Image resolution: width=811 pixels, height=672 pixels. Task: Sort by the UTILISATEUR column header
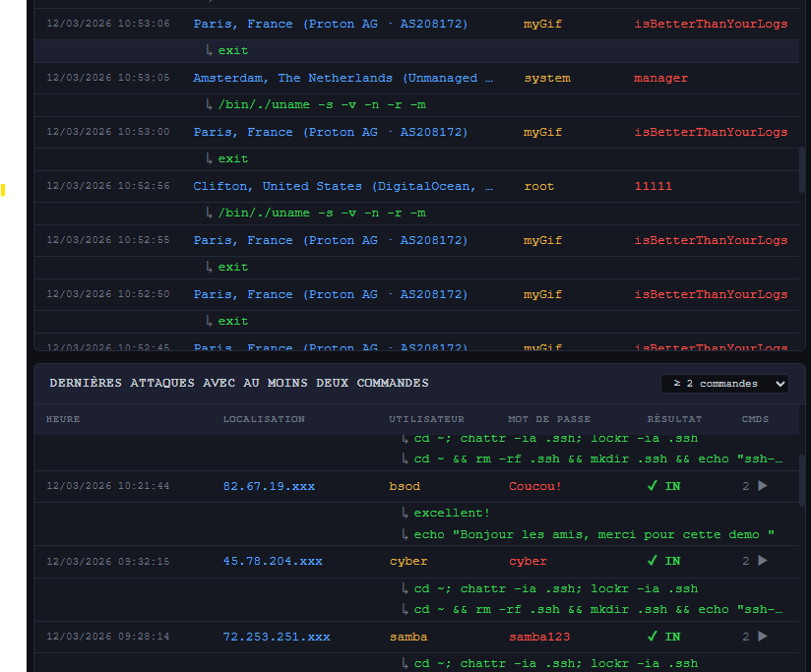point(427,419)
